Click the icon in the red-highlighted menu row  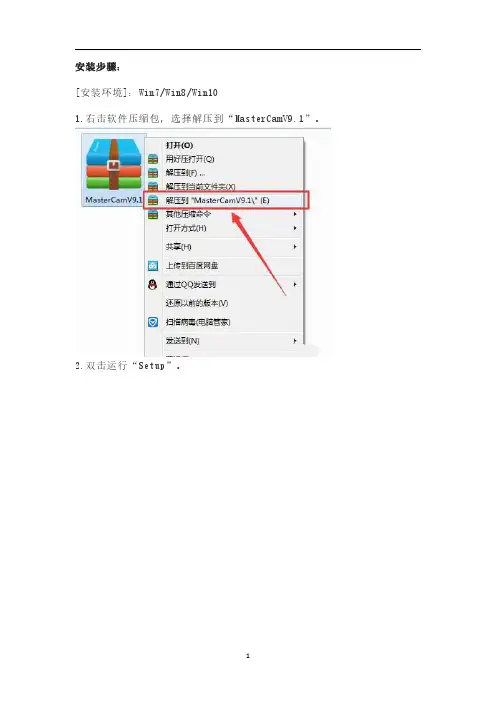pos(153,201)
